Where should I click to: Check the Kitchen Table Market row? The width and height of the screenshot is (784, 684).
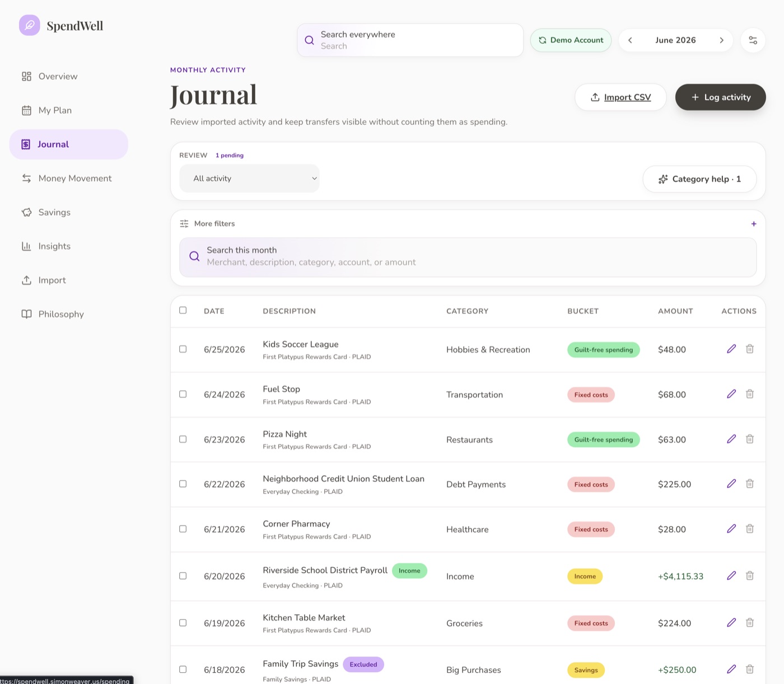[183, 623]
